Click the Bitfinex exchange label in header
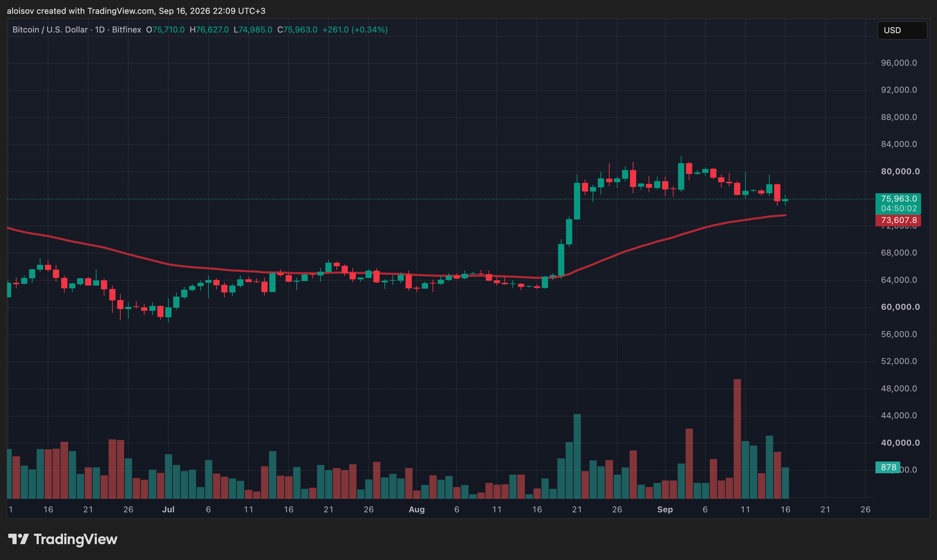The height and width of the screenshot is (560, 937). click(x=127, y=29)
